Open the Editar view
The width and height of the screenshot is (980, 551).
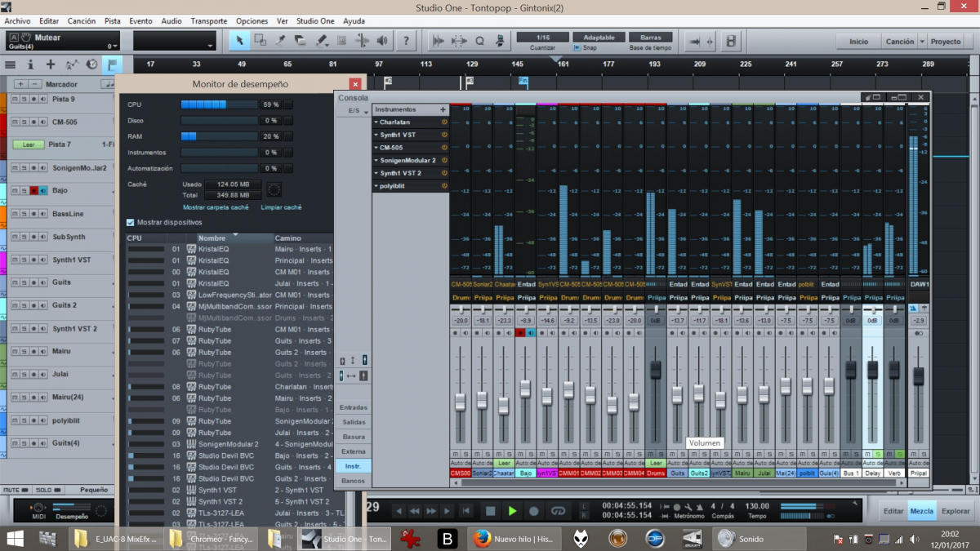click(x=893, y=511)
